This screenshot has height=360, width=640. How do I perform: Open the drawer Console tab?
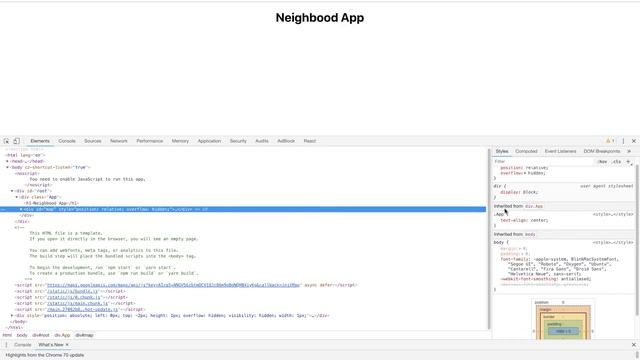pyautogui.click(x=22, y=345)
